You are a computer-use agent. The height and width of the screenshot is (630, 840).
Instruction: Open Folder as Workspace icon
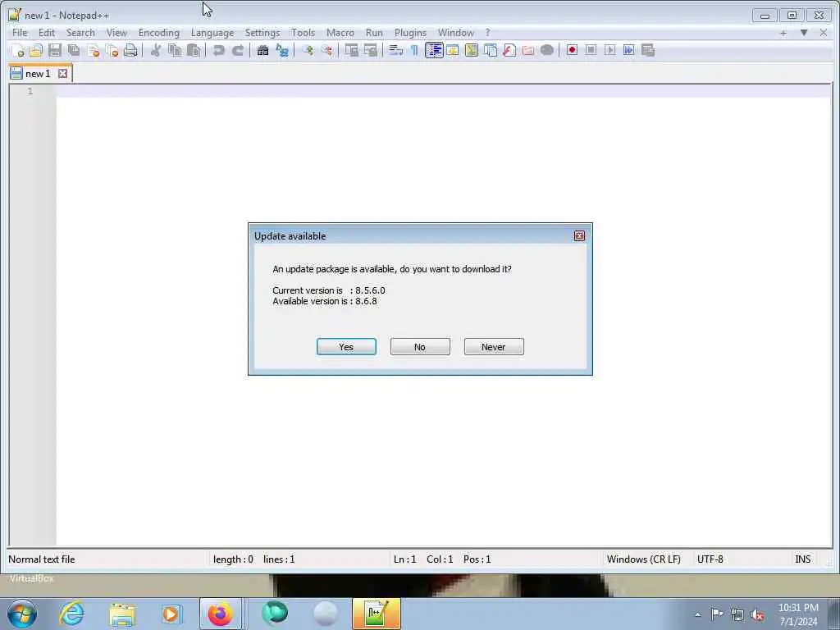point(528,50)
